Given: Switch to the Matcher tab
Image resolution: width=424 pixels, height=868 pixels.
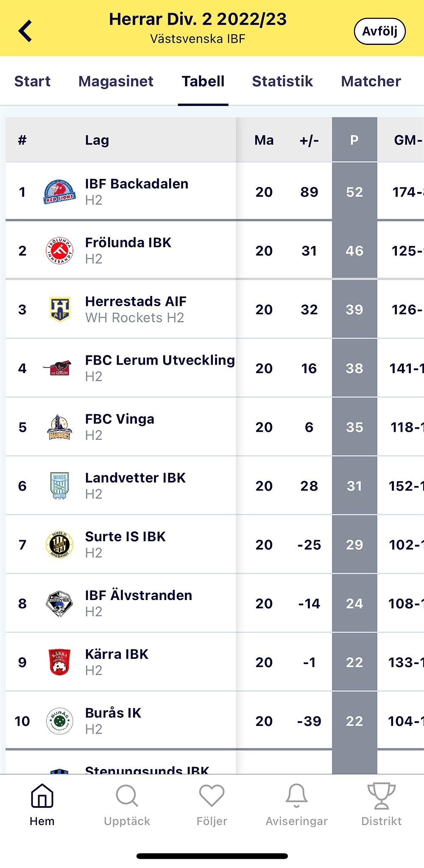Looking at the screenshot, I should coord(371,81).
